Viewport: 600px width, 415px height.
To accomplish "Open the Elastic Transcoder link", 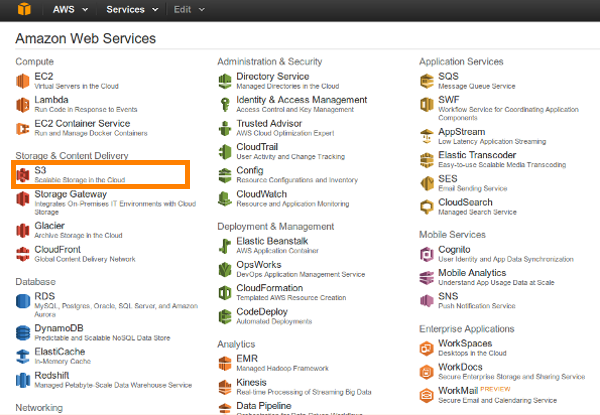I will (x=477, y=155).
